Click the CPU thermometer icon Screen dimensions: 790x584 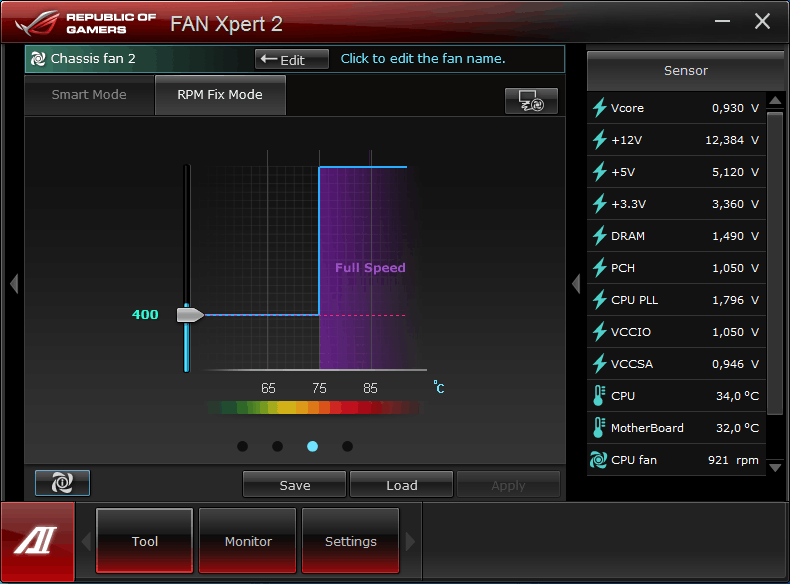coord(599,396)
